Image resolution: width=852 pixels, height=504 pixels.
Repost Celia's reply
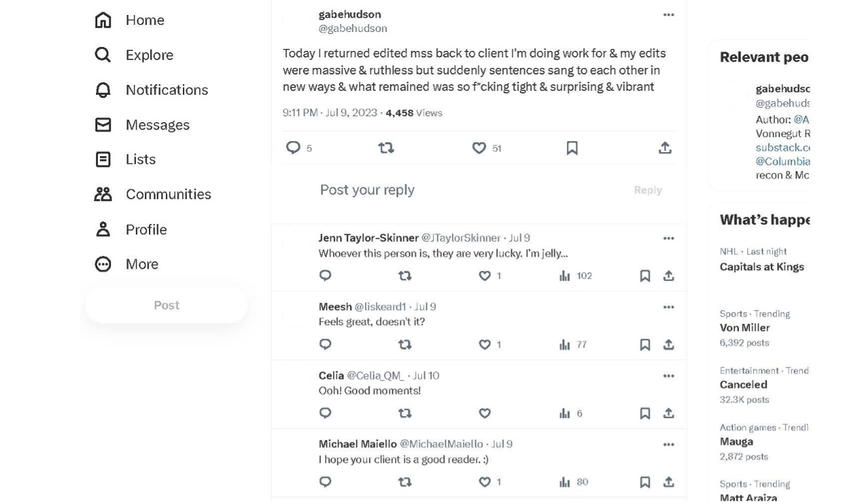(x=405, y=413)
